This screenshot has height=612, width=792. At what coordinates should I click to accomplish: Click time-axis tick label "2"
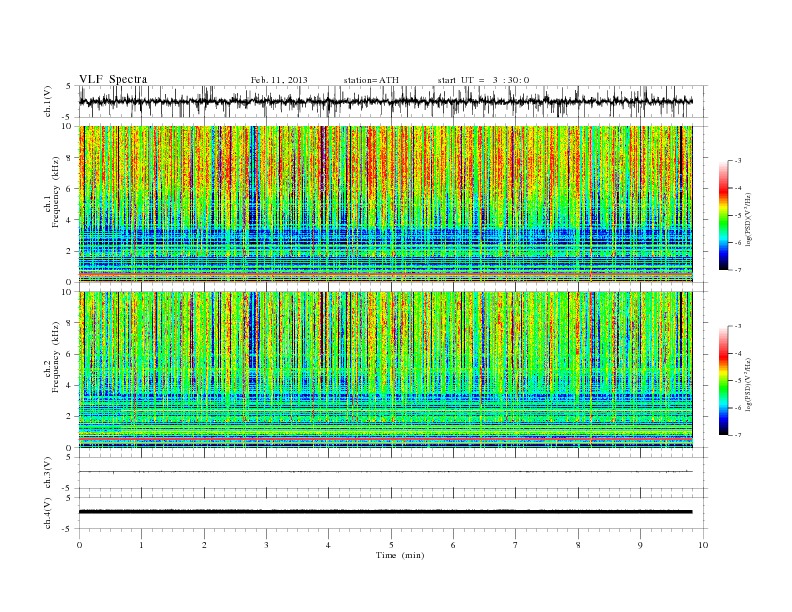click(x=204, y=545)
